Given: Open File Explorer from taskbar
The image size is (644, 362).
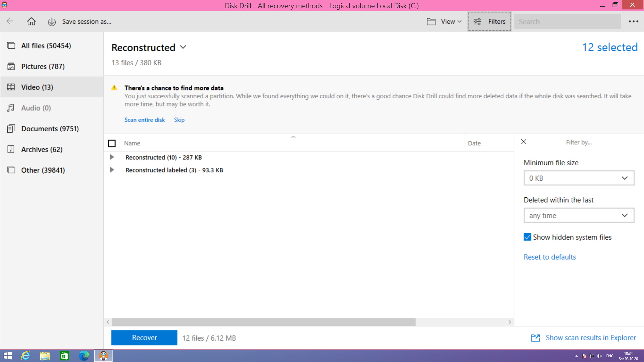Looking at the screenshot, I should pos(45,356).
